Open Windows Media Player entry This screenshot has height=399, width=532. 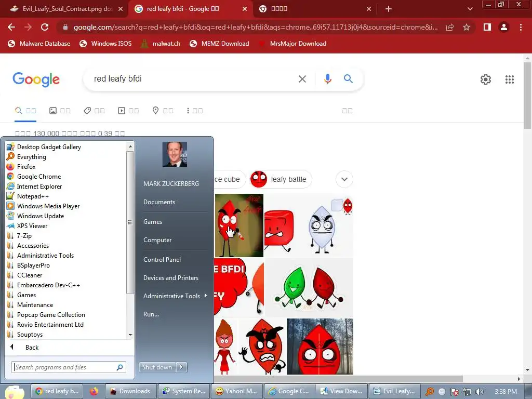coord(48,206)
